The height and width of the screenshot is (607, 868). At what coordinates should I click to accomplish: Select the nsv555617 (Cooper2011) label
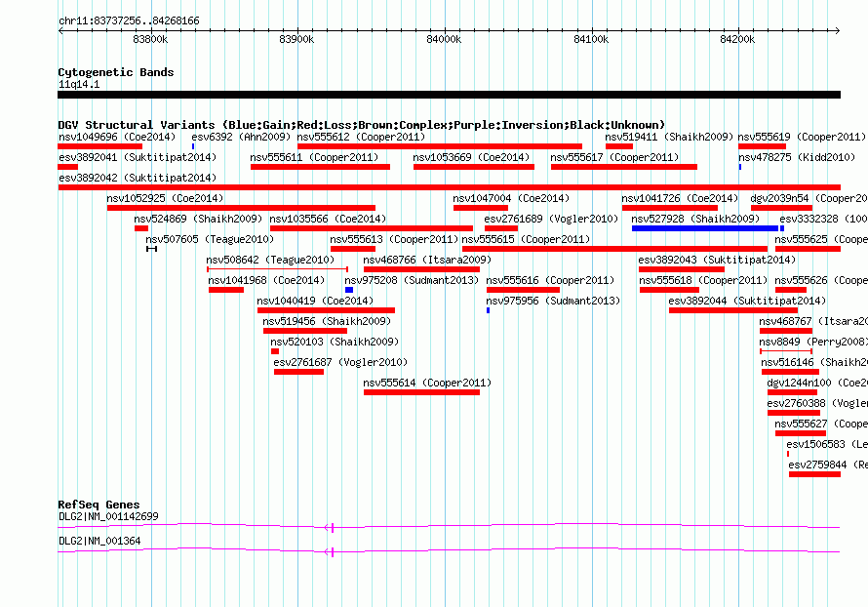[x=614, y=157]
